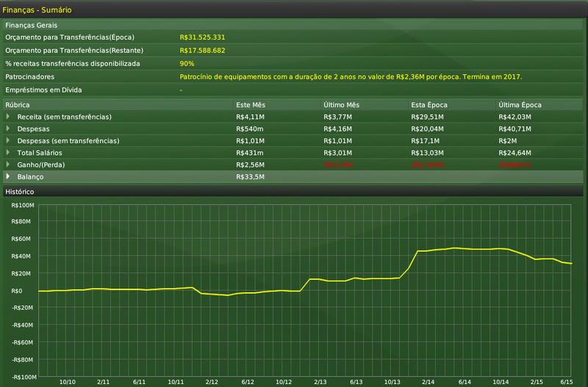Click the Finanças - Sumário title

[37, 10]
